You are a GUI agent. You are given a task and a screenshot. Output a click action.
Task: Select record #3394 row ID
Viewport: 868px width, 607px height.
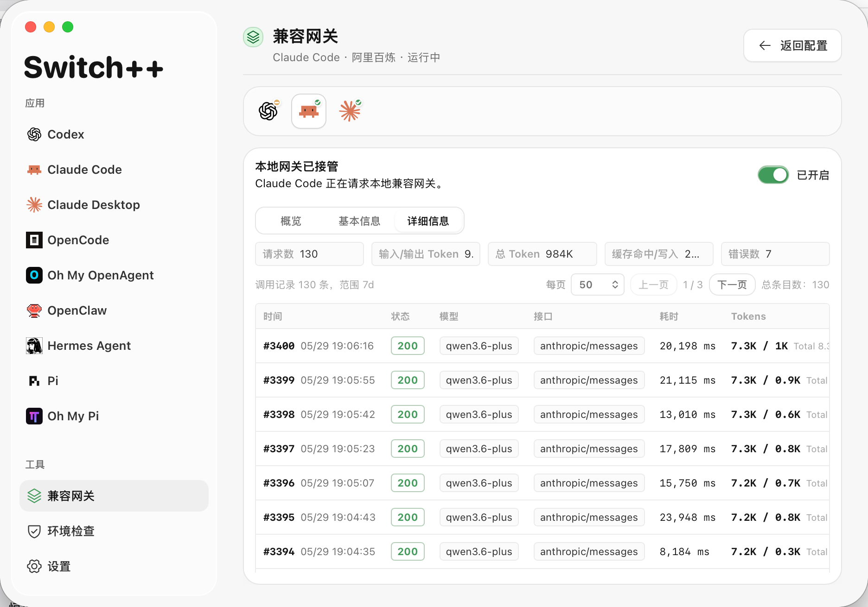pos(279,551)
